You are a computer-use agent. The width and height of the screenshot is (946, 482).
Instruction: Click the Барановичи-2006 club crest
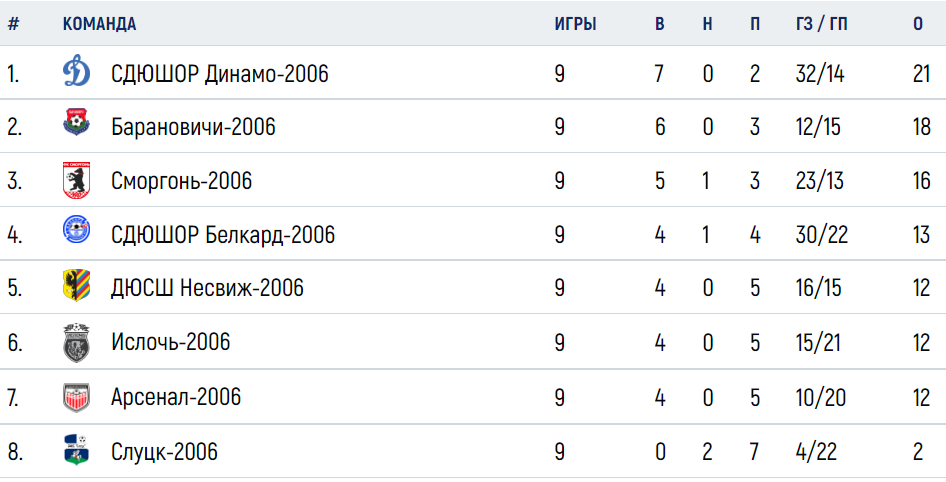pos(77,122)
